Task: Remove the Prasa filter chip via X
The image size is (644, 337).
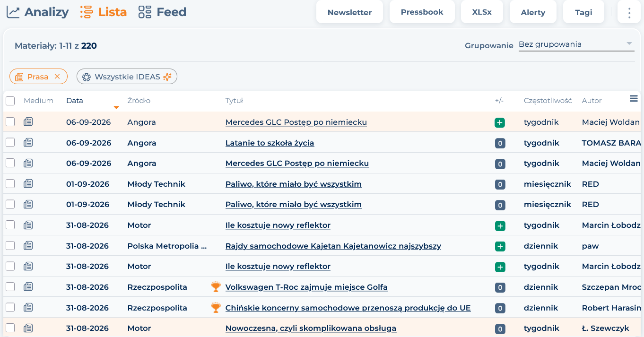Action: tap(57, 77)
